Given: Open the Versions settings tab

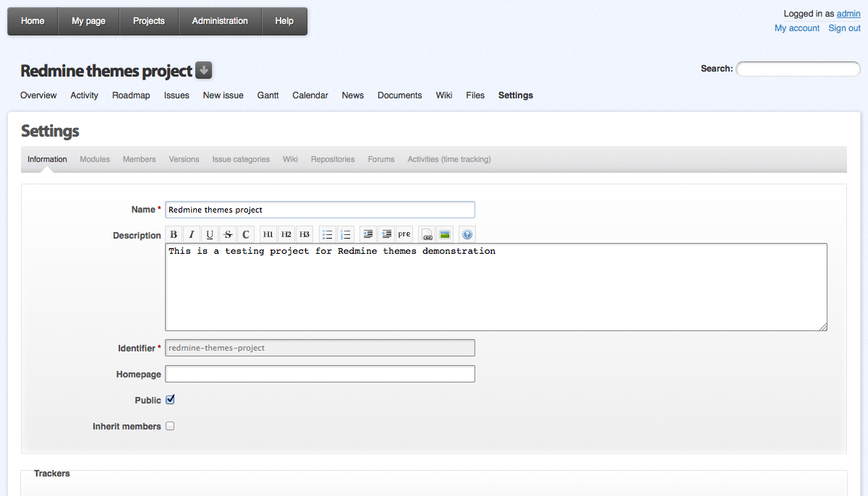Looking at the screenshot, I should coord(184,159).
